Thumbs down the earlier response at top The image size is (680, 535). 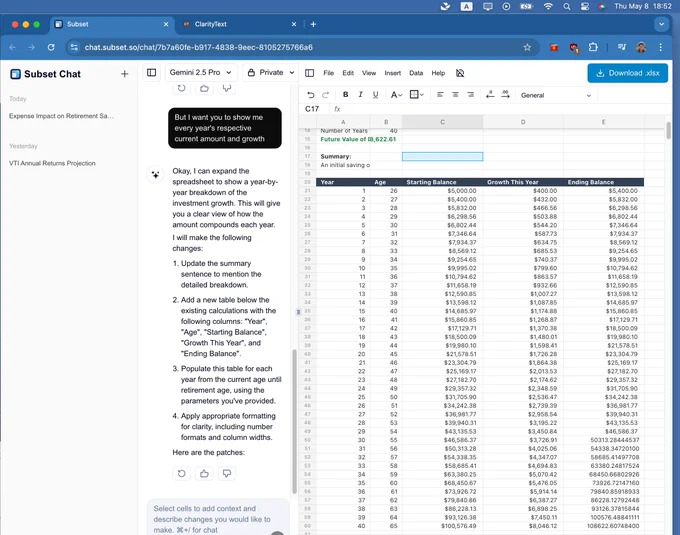coord(227,88)
